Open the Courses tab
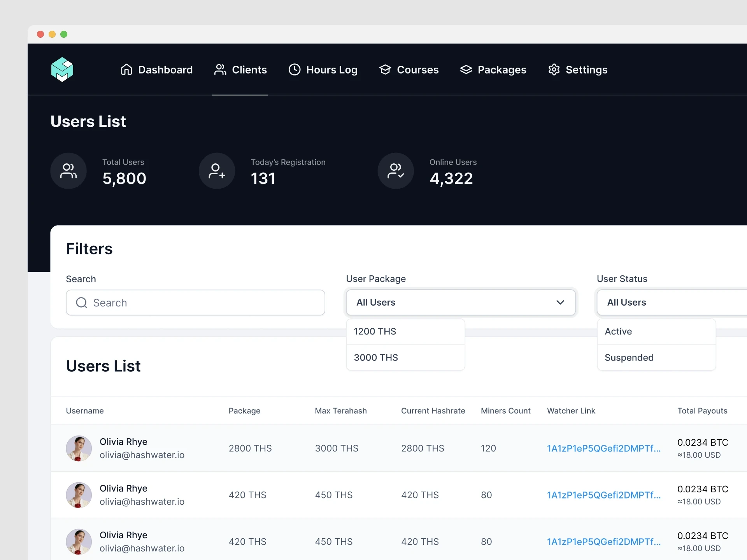The height and width of the screenshot is (560, 747). 409,70
